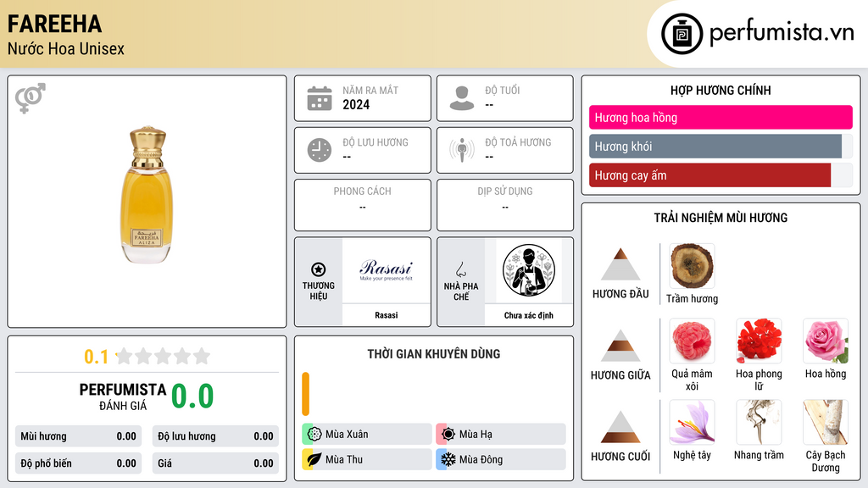This screenshot has width=868, height=488.
Task: Click the Trầm hương note image
Action: [x=692, y=266]
